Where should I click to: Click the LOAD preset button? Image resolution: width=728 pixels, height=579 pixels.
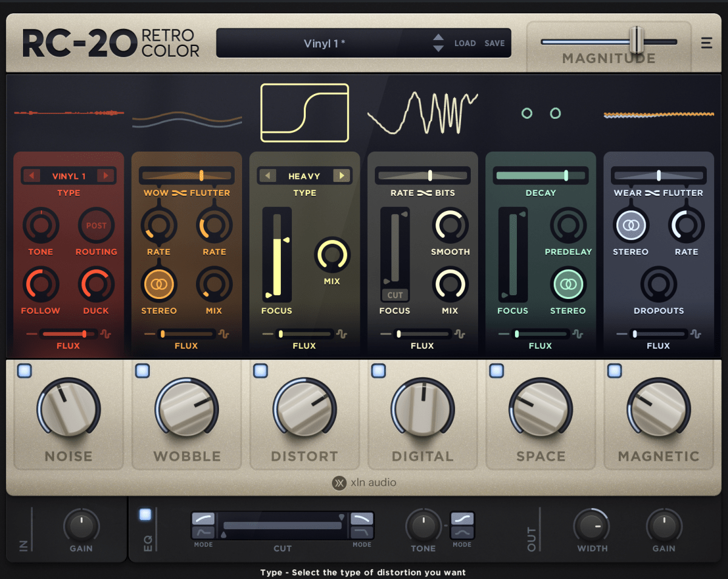click(465, 43)
